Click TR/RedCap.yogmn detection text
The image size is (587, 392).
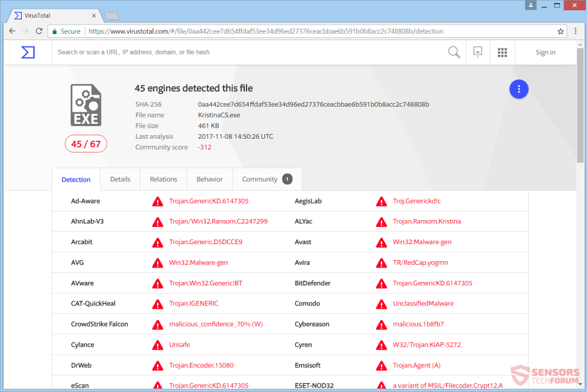click(420, 262)
